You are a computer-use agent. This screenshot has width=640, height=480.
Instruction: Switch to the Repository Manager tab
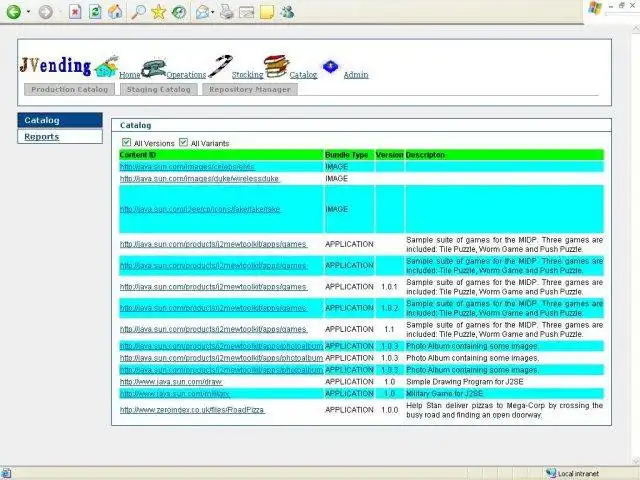click(250, 89)
